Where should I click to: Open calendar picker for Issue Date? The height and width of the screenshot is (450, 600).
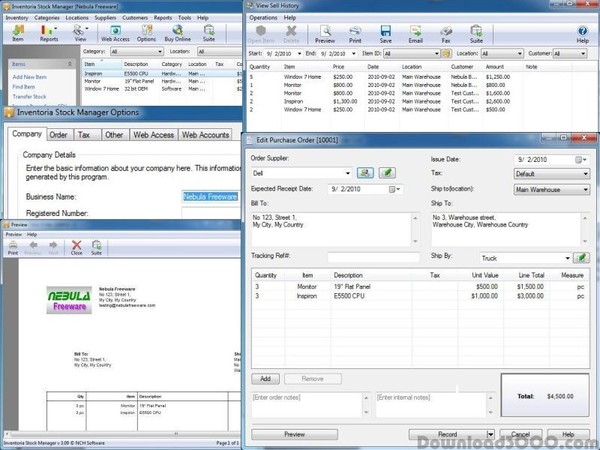tap(581, 160)
